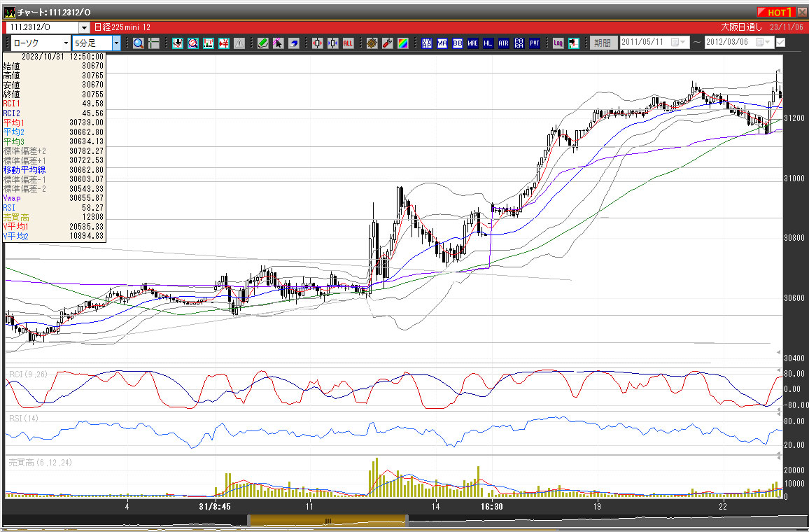Image resolution: width=809 pixels, height=532 pixels.
Task: Click the Vwap value 30655.87
Action: 87,198
